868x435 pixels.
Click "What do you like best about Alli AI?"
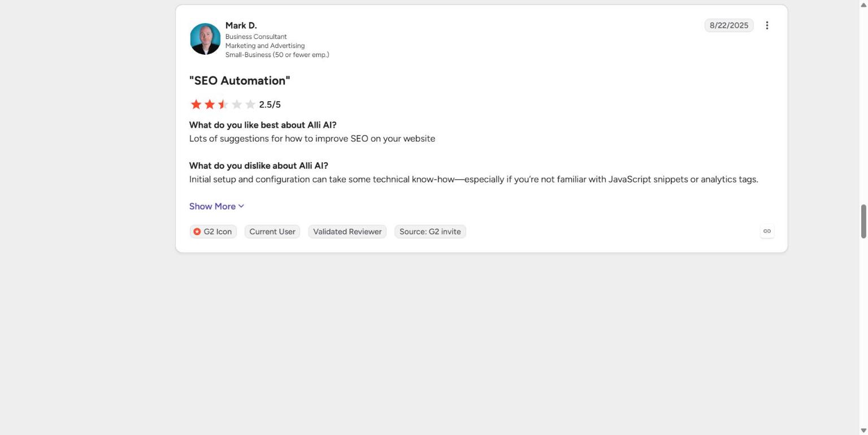pyautogui.click(x=263, y=125)
